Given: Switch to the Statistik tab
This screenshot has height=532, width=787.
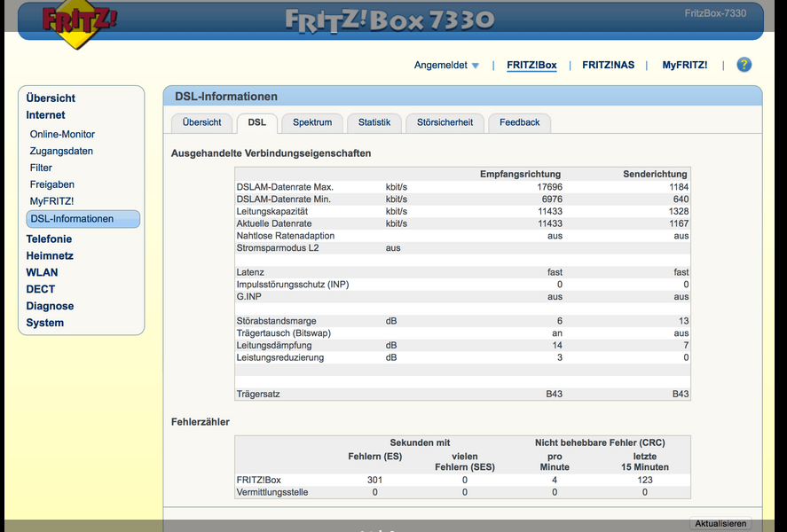Looking at the screenshot, I should (374, 122).
